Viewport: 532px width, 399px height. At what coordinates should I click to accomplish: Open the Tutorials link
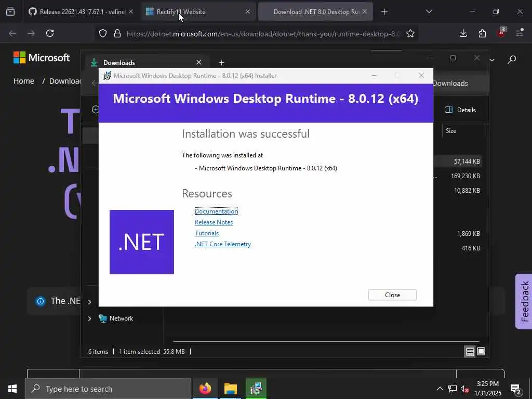[x=207, y=233]
